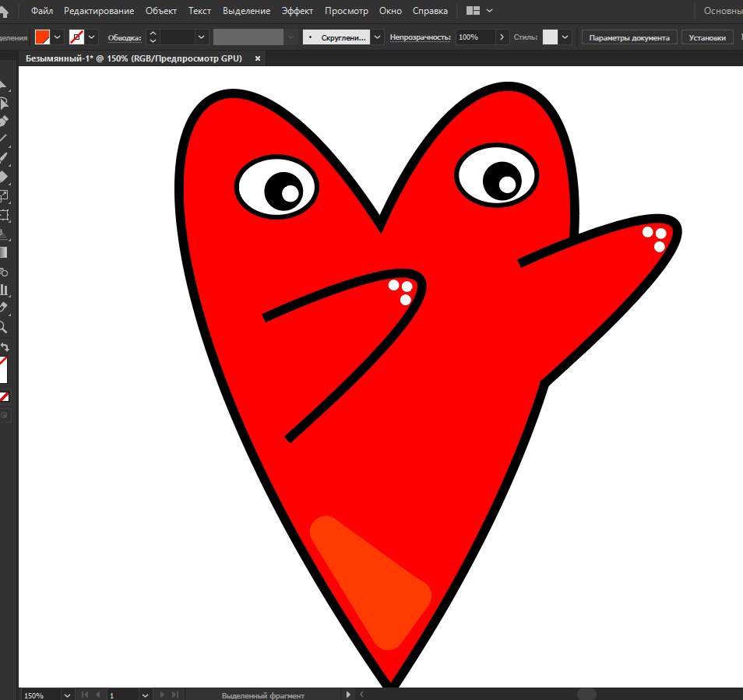Click the Параметры документа button
This screenshot has height=700, width=743.
tap(629, 37)
